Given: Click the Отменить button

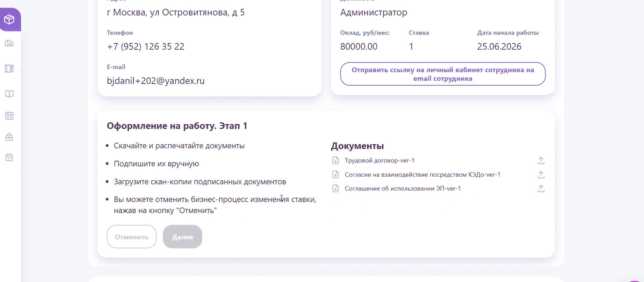Looking at the screenshot, I should coord(132,237).
